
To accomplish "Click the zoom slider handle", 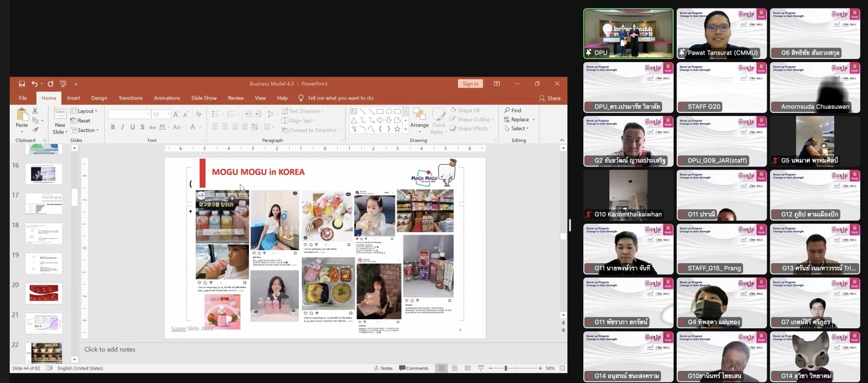I will click(505, 368).
